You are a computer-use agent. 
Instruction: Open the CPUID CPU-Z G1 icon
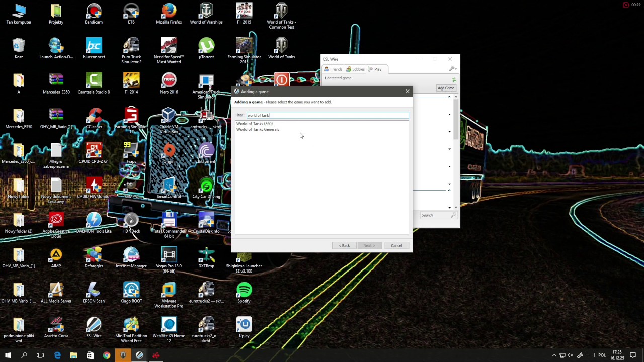coord(94,153)
